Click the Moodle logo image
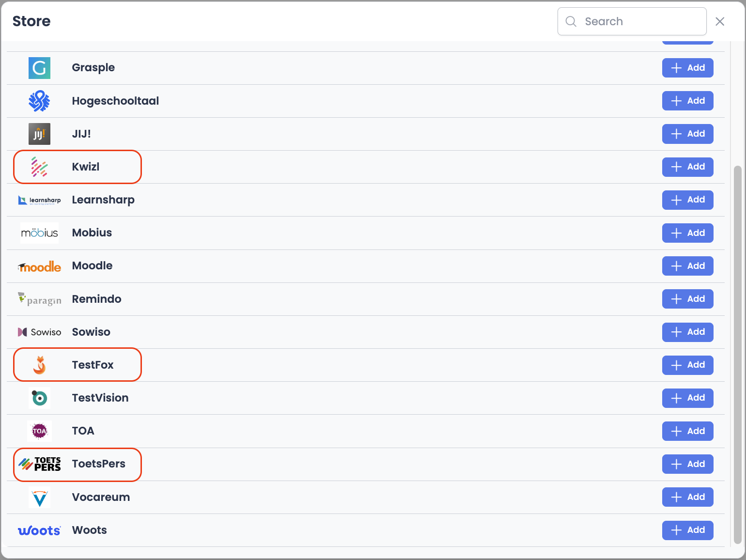 click(39, 266)
